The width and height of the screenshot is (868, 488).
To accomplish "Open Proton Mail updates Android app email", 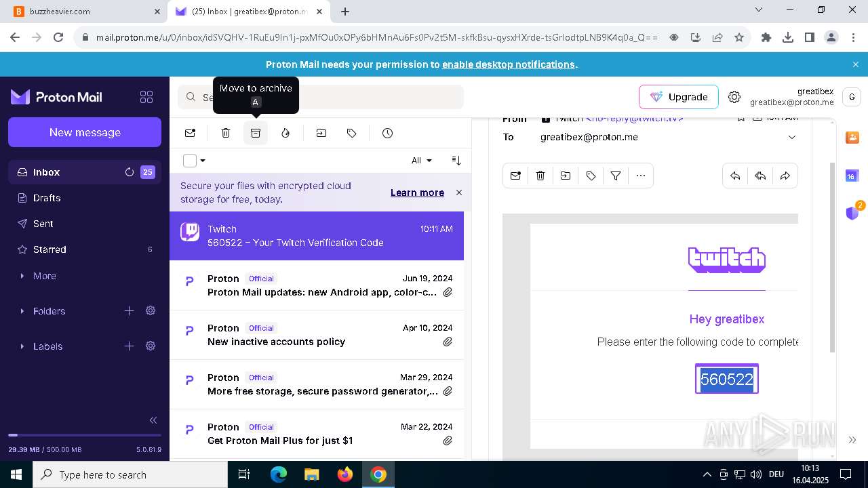I will click(x=317, y=285).
